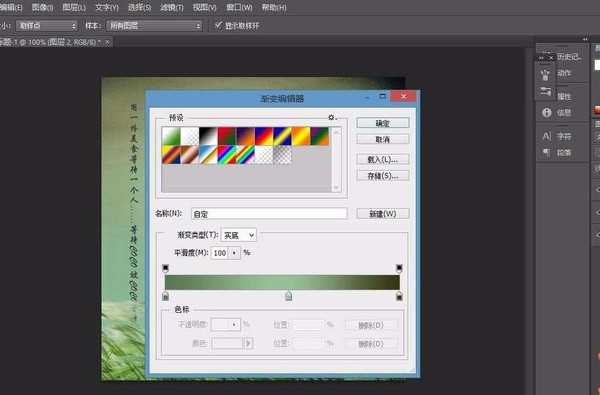This screenshot has height=395, width=600.
Task: Confirm with the 确定 button
Action: [x=383, y=123]
